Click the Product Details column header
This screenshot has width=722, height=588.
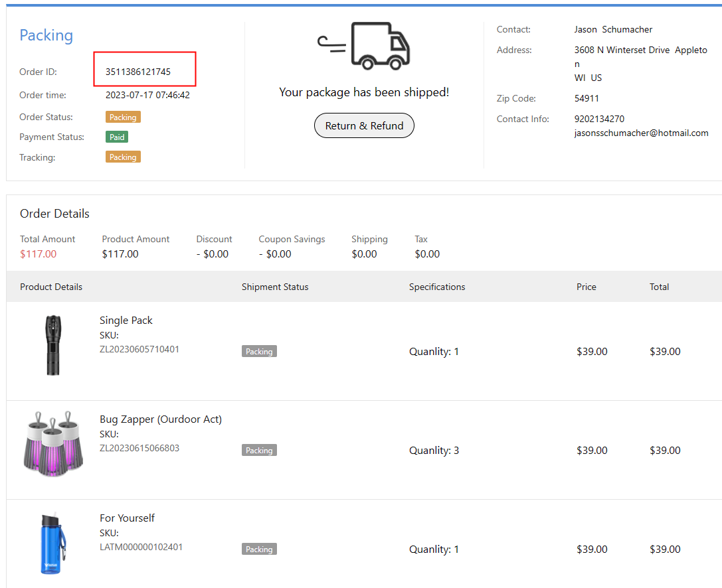click(x=51, y=287)
